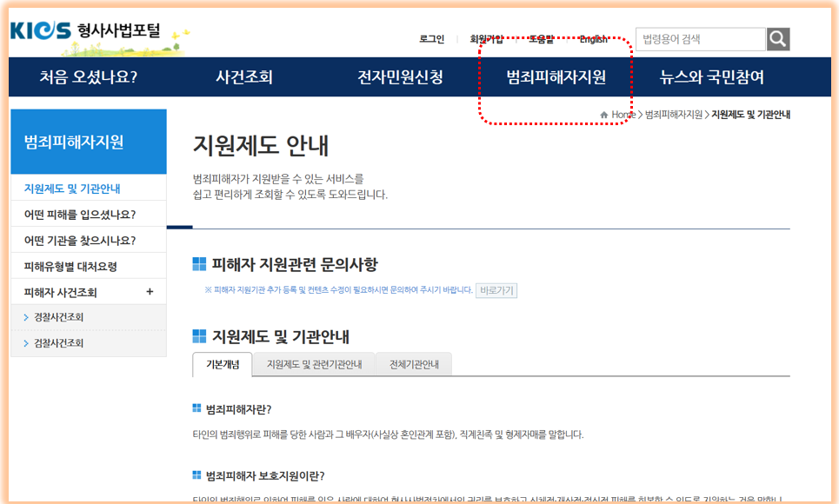Open 피해유형별 대처요령 in the sidebar

(70, 265)
